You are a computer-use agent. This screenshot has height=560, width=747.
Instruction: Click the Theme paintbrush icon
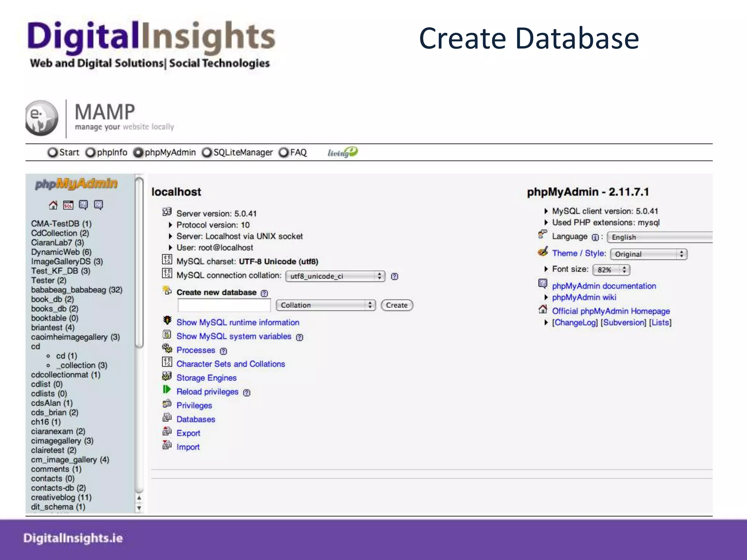tap(543, 252)
